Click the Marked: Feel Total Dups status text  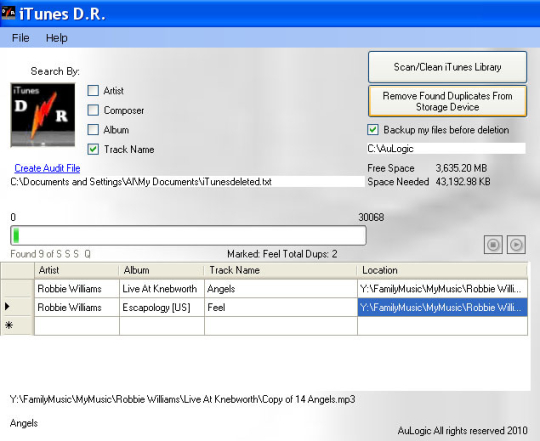[x=282, y=254]
